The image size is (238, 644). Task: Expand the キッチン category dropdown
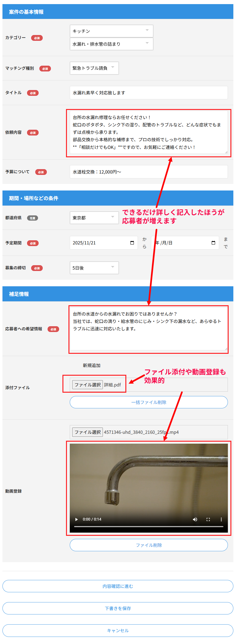pyautogui.click(x=111, y=31)
